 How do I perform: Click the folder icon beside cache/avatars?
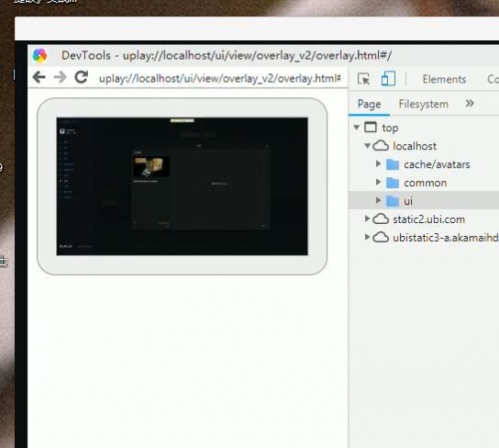[392, 164]
